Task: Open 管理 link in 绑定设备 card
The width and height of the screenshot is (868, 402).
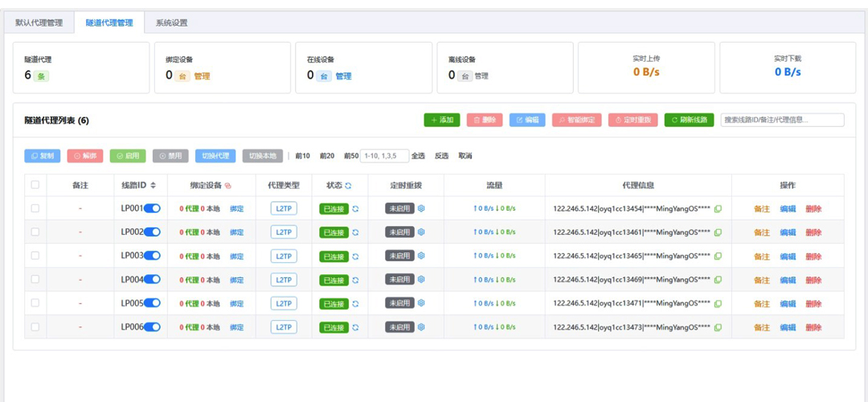Action: (202, 76)
